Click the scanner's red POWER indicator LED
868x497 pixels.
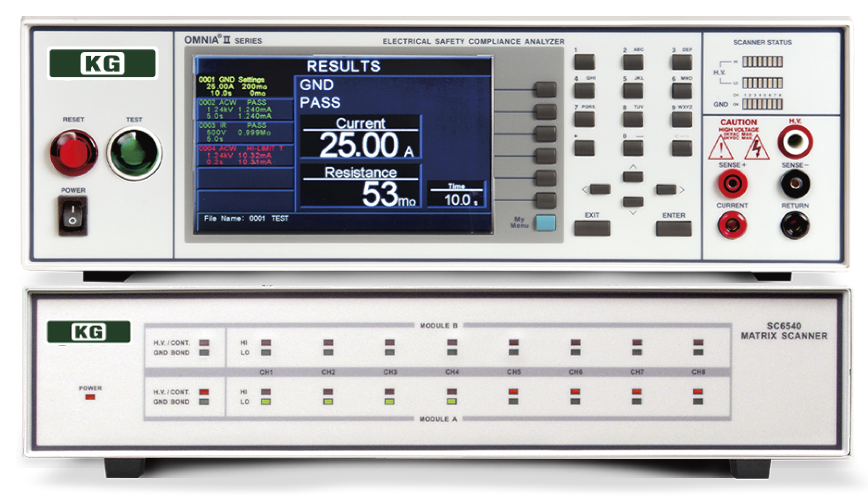(x=90, y=397)
